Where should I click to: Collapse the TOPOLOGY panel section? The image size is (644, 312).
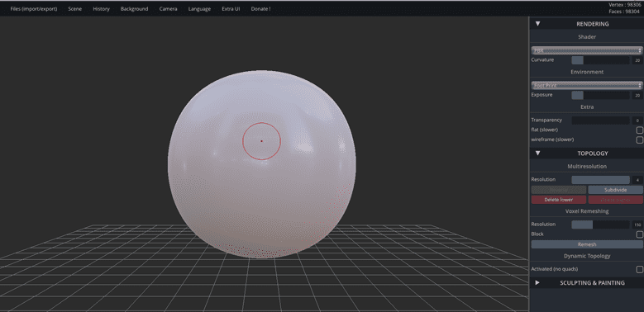[586, 154]
